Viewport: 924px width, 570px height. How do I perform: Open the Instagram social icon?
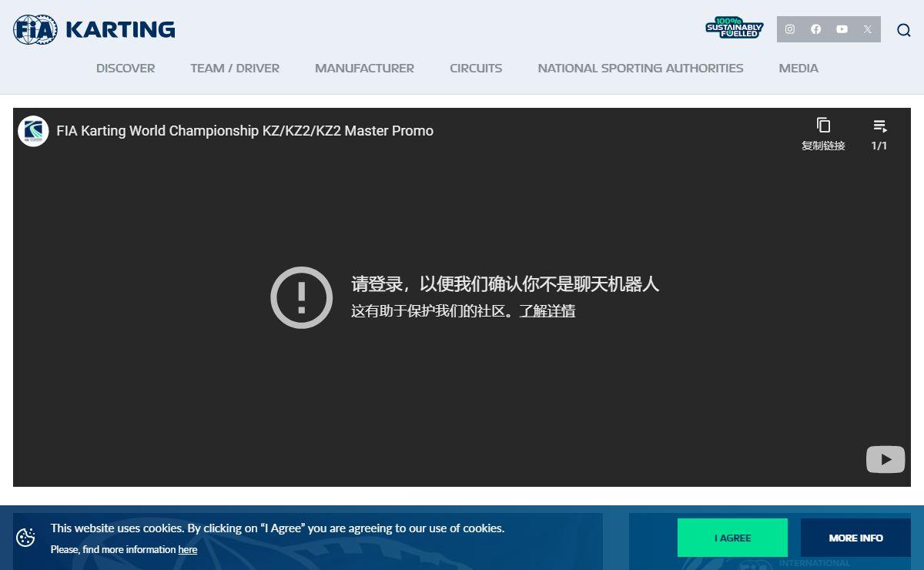(789, 29)
